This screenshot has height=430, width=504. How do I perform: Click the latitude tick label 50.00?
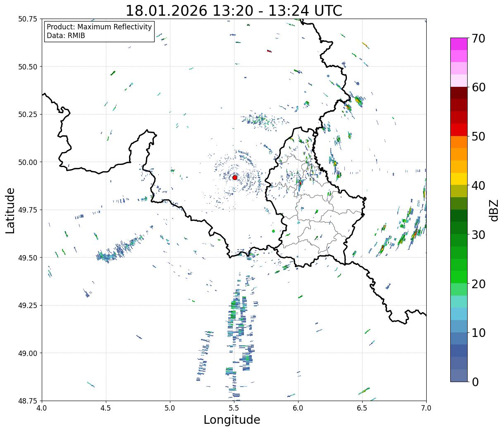pos(28,162)
